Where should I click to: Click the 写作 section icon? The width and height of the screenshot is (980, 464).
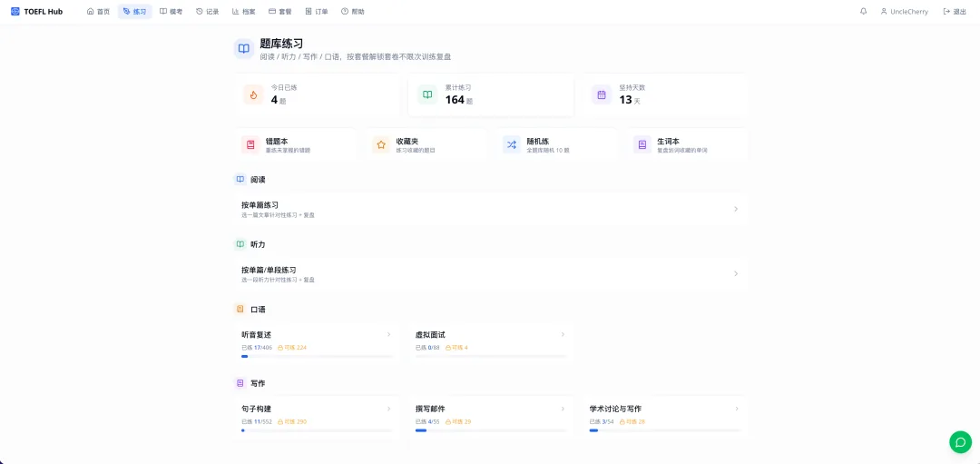[x=240, y=382]
